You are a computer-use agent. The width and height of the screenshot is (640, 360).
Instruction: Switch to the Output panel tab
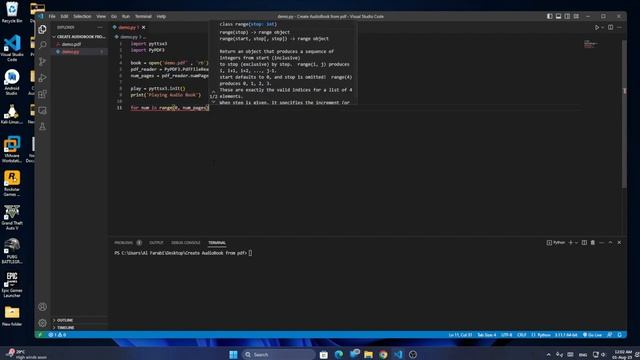[156, 243]
